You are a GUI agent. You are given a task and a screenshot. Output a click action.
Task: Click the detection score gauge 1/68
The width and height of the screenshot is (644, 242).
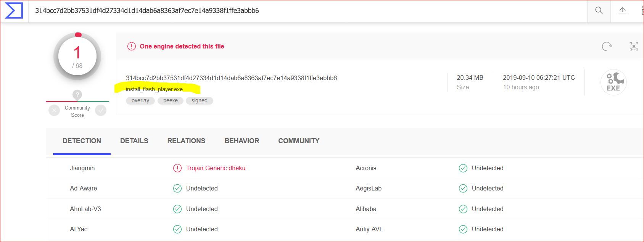[x=77, y=56]
